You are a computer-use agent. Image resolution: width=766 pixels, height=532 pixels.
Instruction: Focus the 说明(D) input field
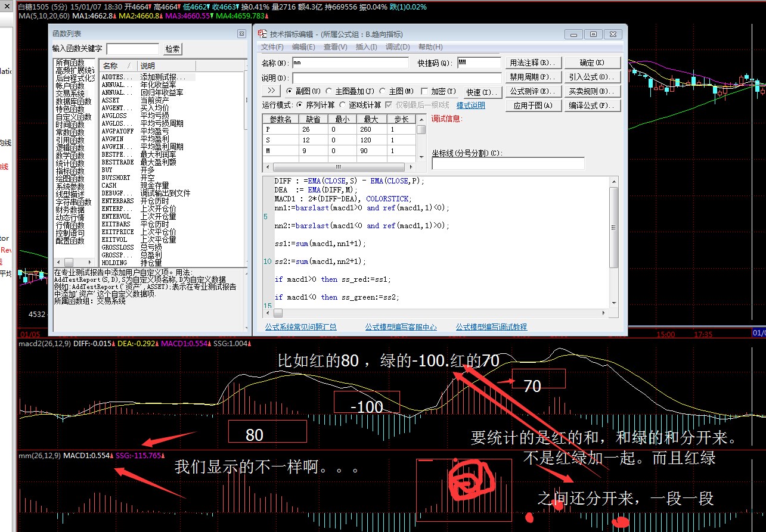click(x=396, y=77)
